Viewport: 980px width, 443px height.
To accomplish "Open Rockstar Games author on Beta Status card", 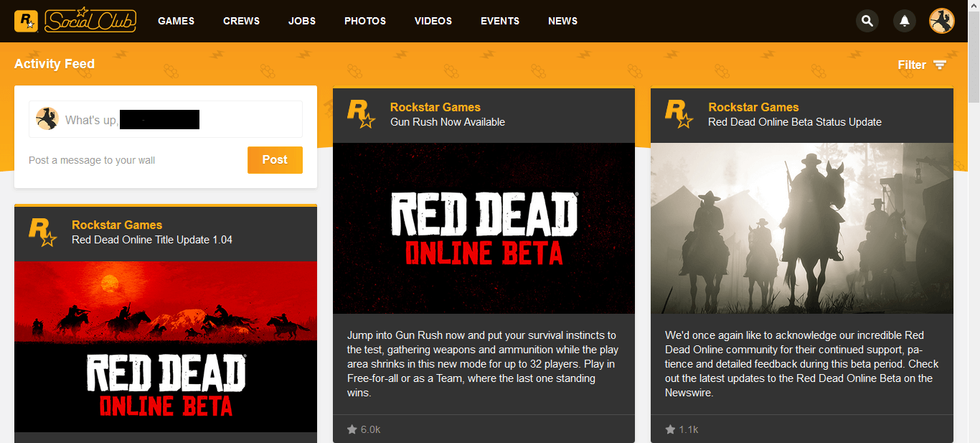I will 753,107.
